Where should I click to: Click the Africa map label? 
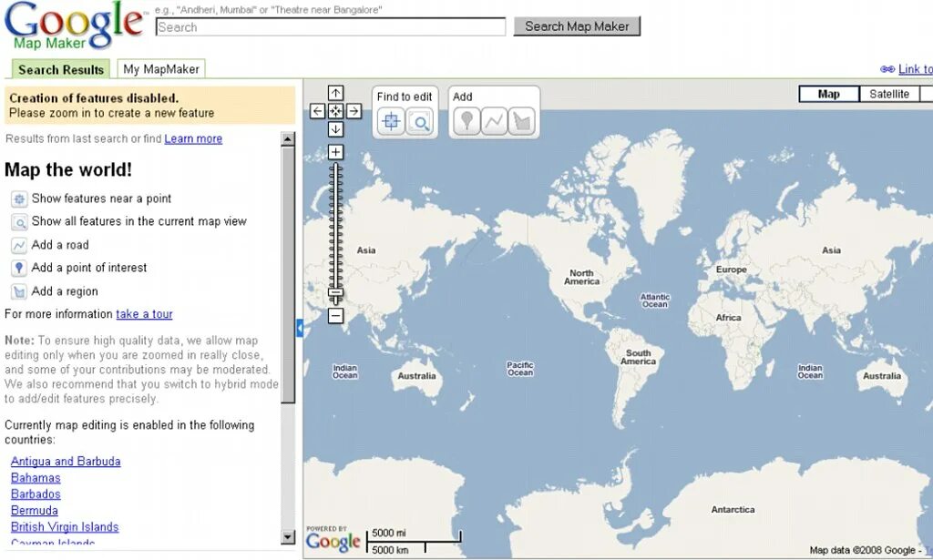(x=728, y=318)
